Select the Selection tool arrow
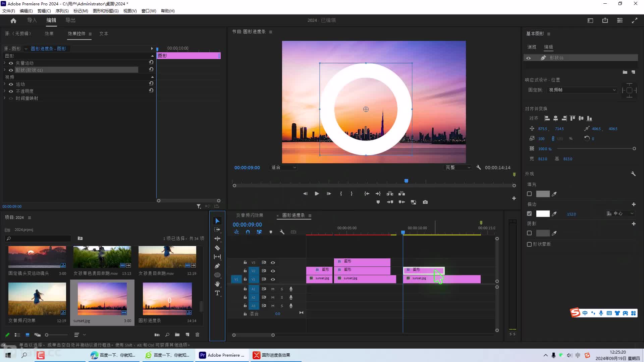The image size is (644, 362). 217,221
